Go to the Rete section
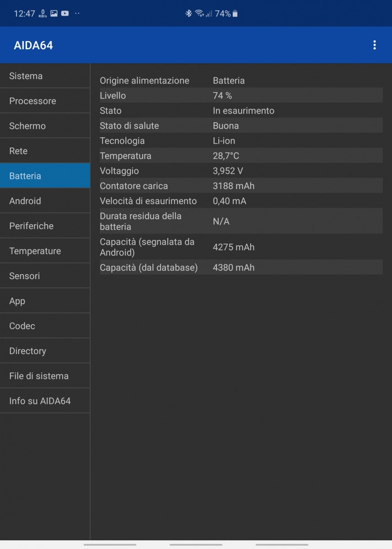 point(45,151)
